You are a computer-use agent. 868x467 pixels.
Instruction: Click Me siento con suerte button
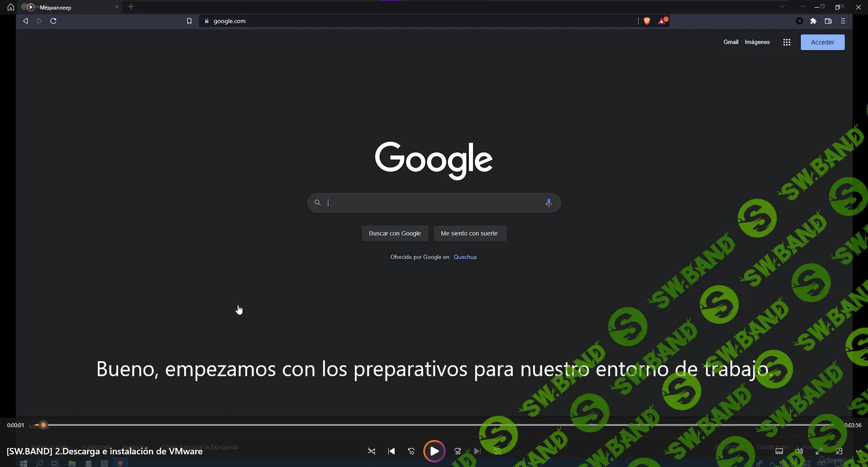point(469,233)
